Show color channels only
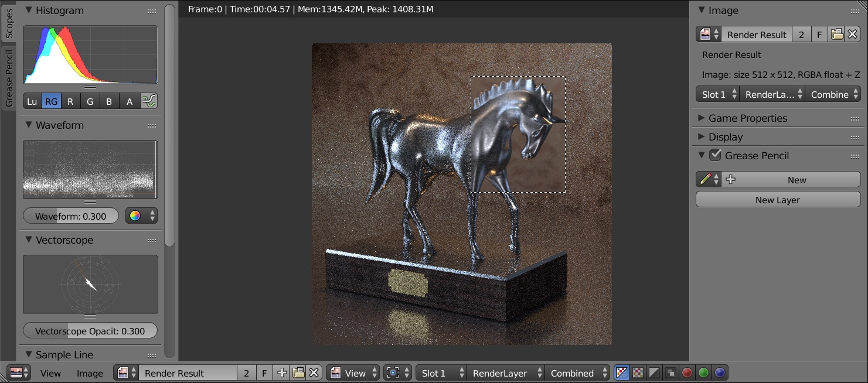The height and width of the screenshot is (383, 868). coord(638,373)
